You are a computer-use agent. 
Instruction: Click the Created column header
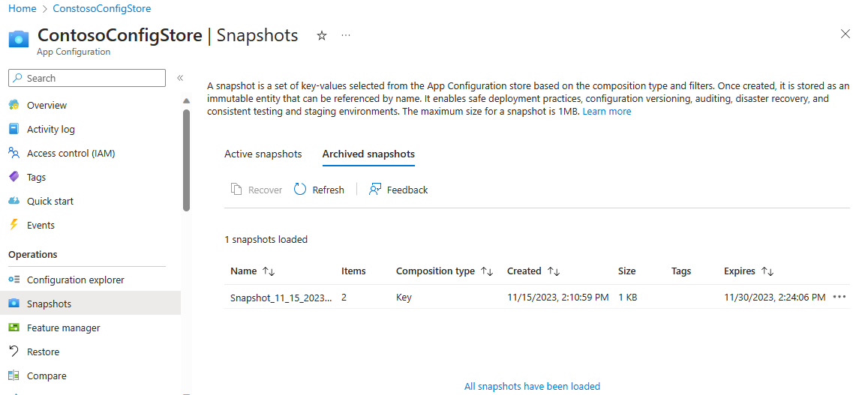point(524,271)
